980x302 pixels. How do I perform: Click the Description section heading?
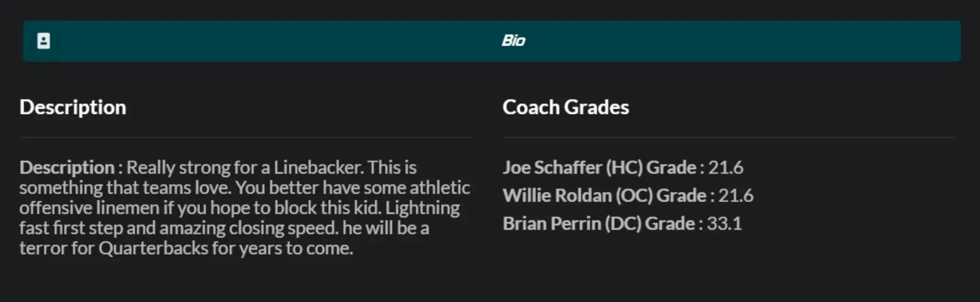73,107
